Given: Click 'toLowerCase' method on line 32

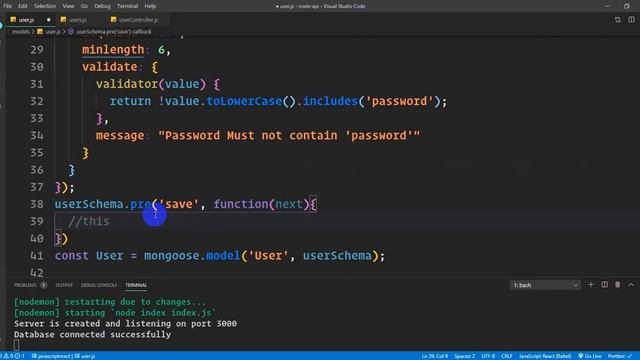Looking at the screenshot, I should coord(244,101).
